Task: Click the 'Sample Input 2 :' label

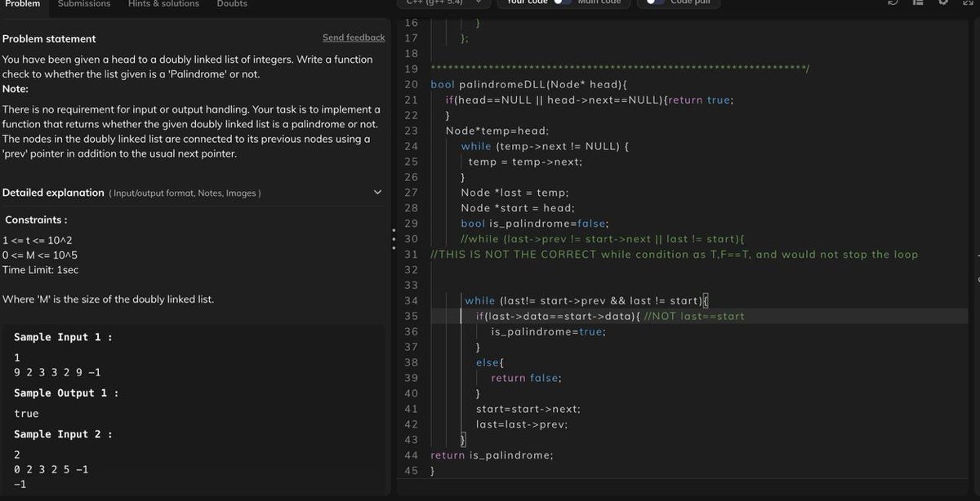Action: (x=63, y=434)
